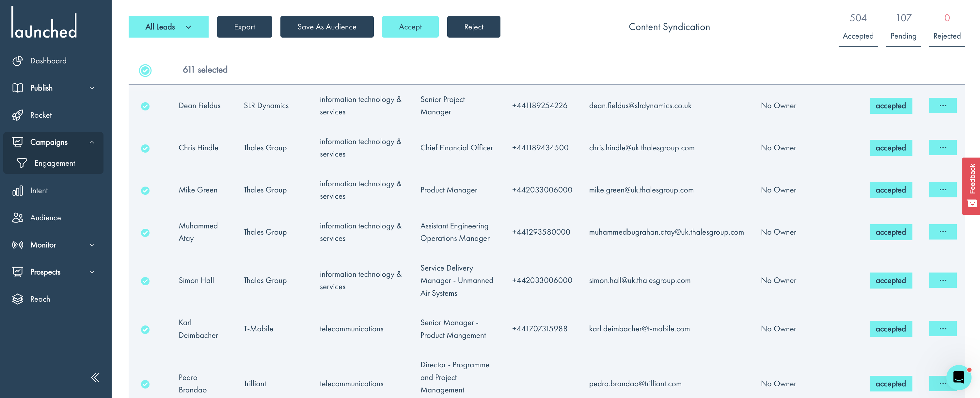Click accepted status for Karl Deimbacher
Screen dimensions: 980x398
pos(891,329)
